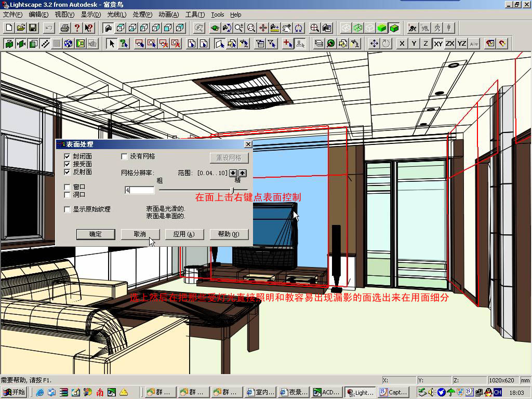Click the YZ plane constraint button
Screen dimensions: 532x399
(462, 44)
